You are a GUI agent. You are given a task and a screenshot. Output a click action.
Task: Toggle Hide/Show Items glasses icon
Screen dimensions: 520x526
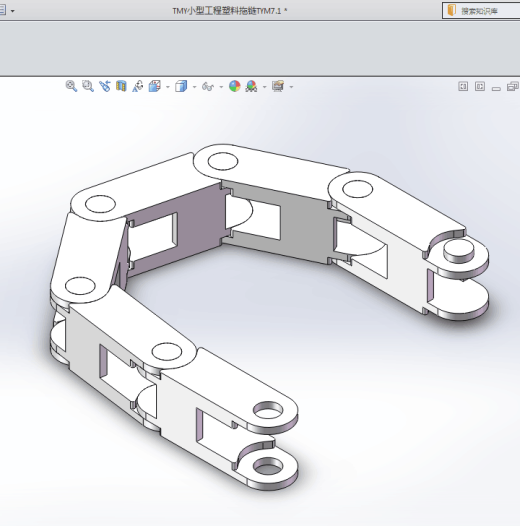208,87
